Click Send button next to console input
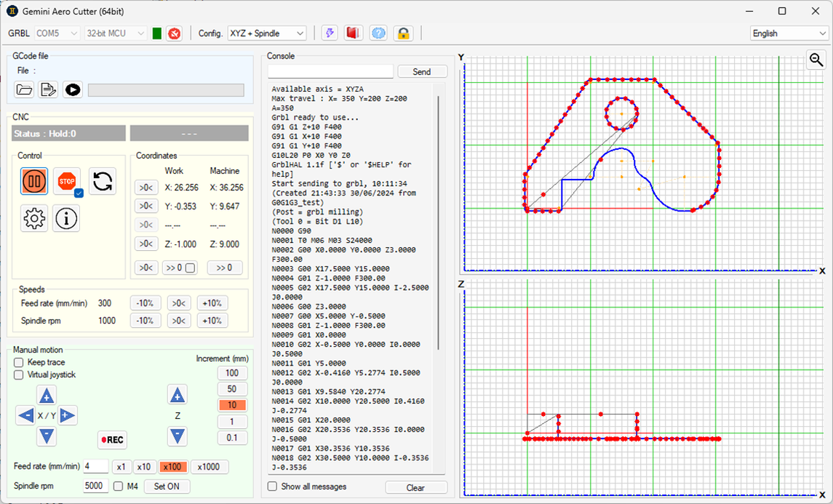Image resolution: width=833 pixels, height=504 pixels. (x=421, y=71)
